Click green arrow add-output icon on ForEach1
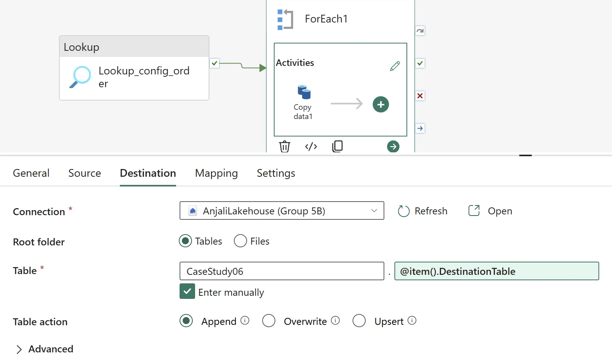Screen dimensions: 612x364 [x=393, y=146]
